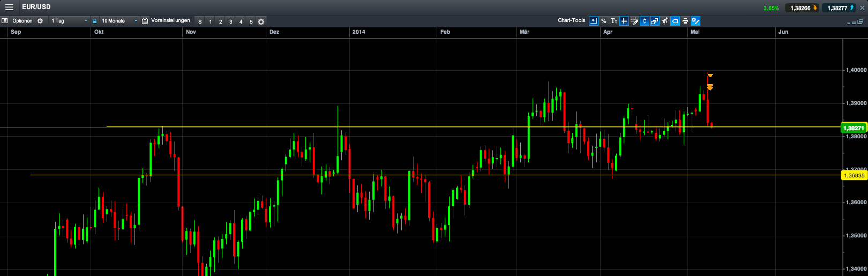Select the yellow 1,36835 price level label
Viewport: 868px width, 276px height.
[x=854, y=175]
